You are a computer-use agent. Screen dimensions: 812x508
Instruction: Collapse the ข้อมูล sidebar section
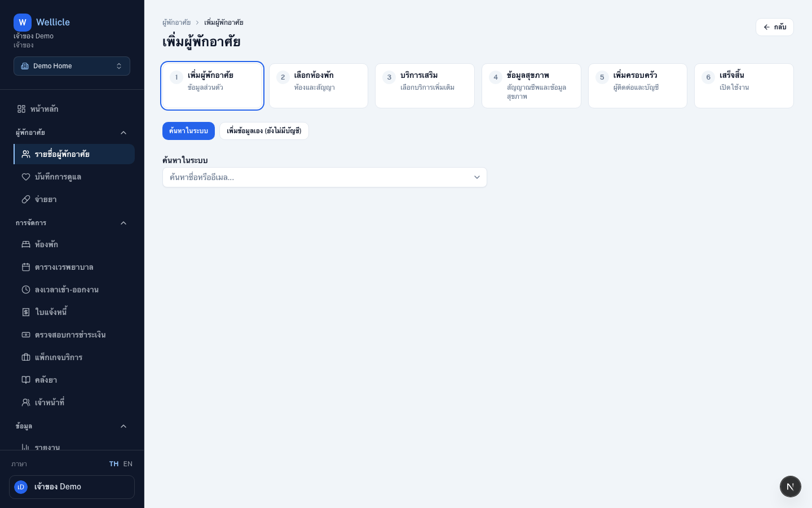pyautogui.click(x=72, y=426)
